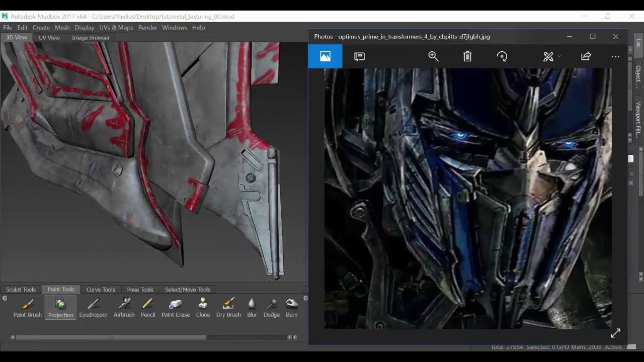Click the Photos slideshow icon
Screen dimensions: 644x362
(x=359, y=56)
